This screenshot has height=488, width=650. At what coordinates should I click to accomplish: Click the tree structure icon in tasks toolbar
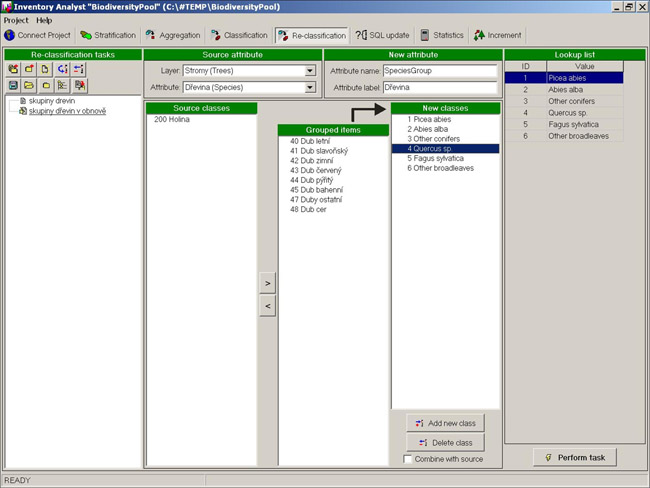(62, 86)
